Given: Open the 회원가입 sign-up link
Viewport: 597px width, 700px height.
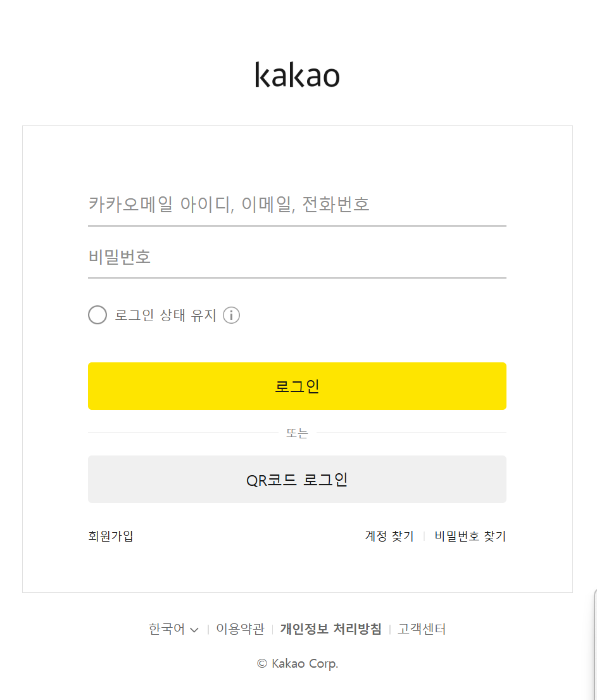Looking at the screenshot, I should (x=111, y=536).
